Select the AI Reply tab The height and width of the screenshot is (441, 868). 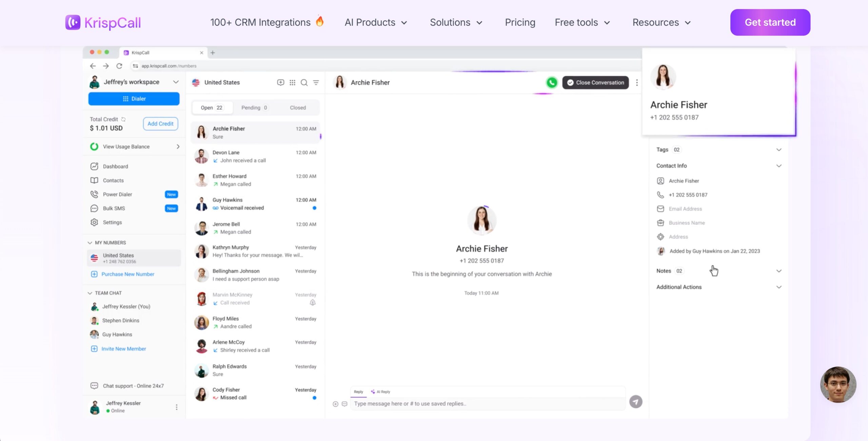[380, 392]
